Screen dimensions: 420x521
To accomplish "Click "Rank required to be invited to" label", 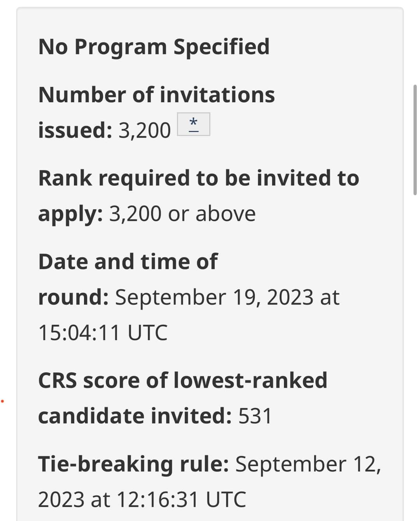I will [199, 178].
